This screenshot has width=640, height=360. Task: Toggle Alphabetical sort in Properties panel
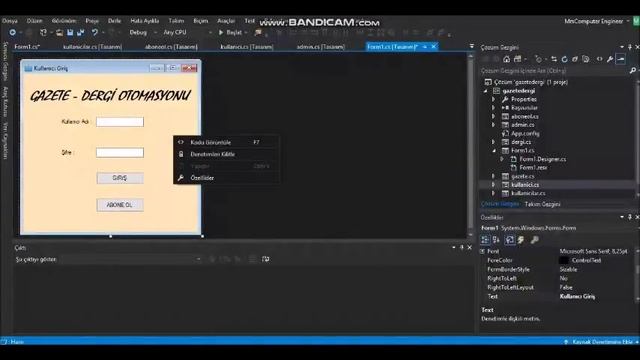click(x=496, y=240)
